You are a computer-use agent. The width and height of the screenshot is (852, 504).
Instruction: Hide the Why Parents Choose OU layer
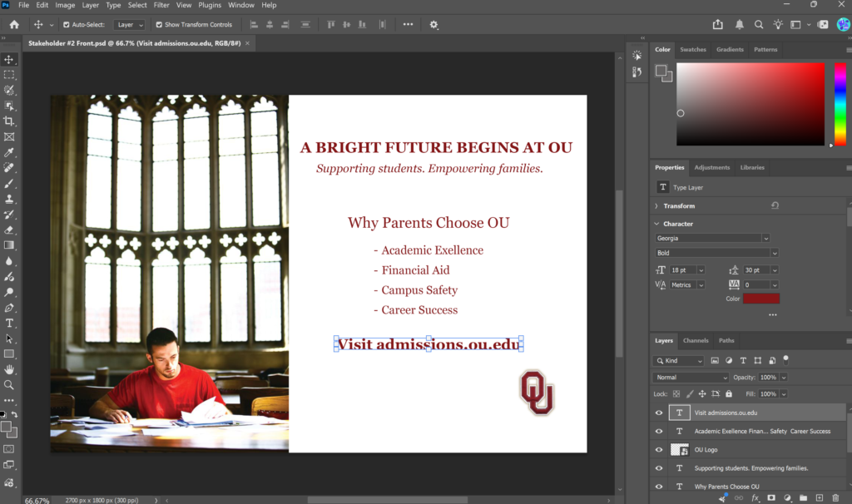click(659, 487)
